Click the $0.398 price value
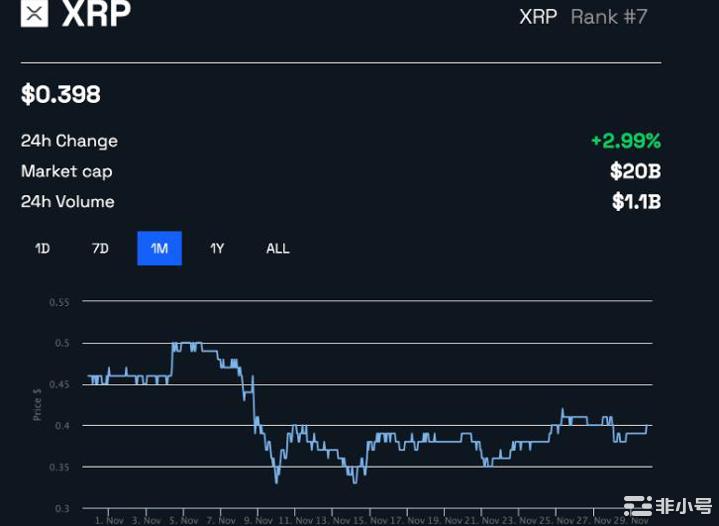Screen dimensions: 719x526 [x=61, y=94]
